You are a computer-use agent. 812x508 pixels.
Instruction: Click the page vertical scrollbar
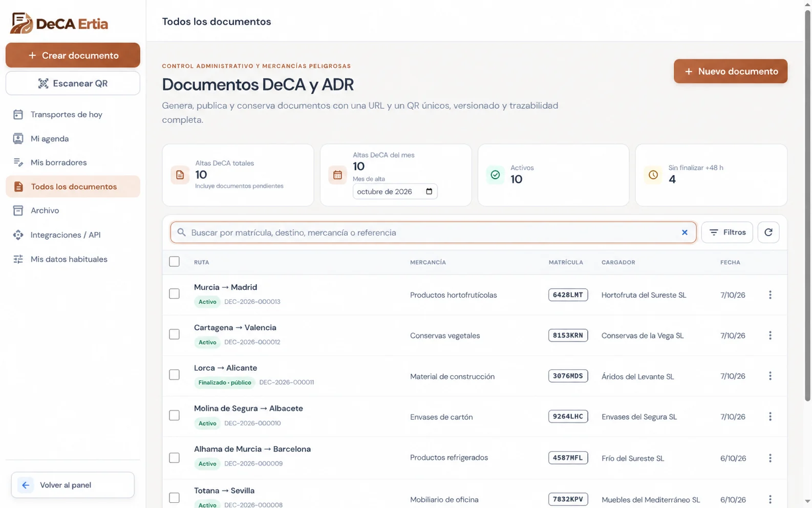click(807, 205)
